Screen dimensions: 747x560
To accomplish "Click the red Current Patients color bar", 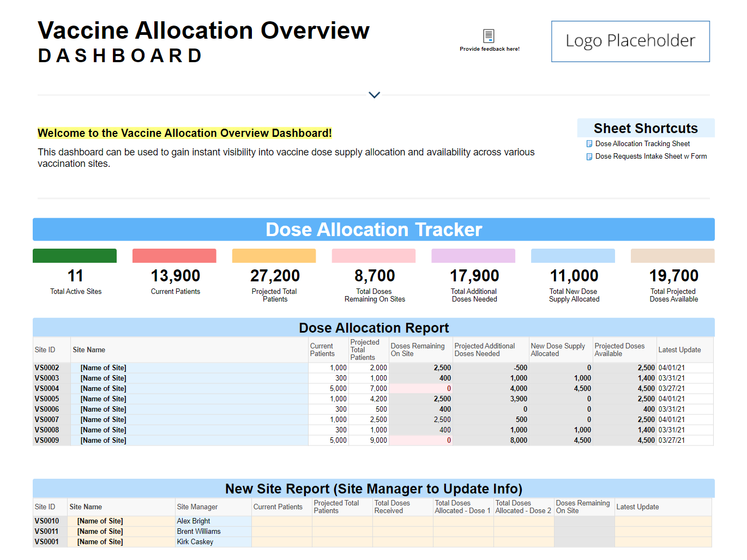I will (x=174, y=256).
